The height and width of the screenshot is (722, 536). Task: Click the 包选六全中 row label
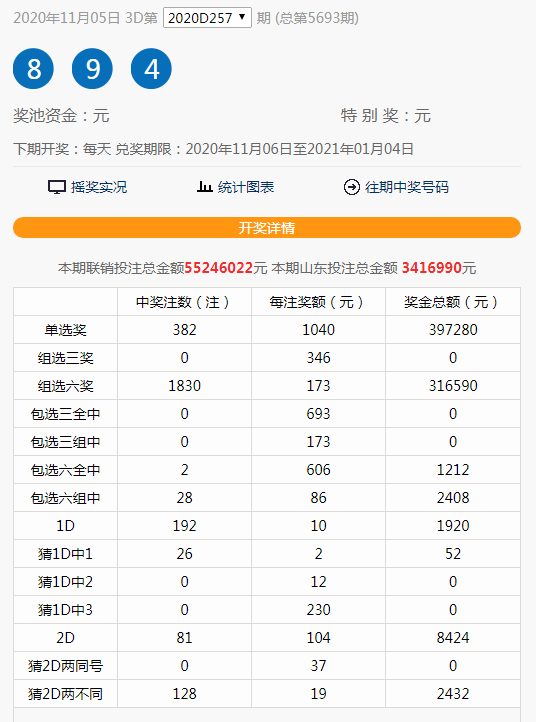(x=65, y=470)
